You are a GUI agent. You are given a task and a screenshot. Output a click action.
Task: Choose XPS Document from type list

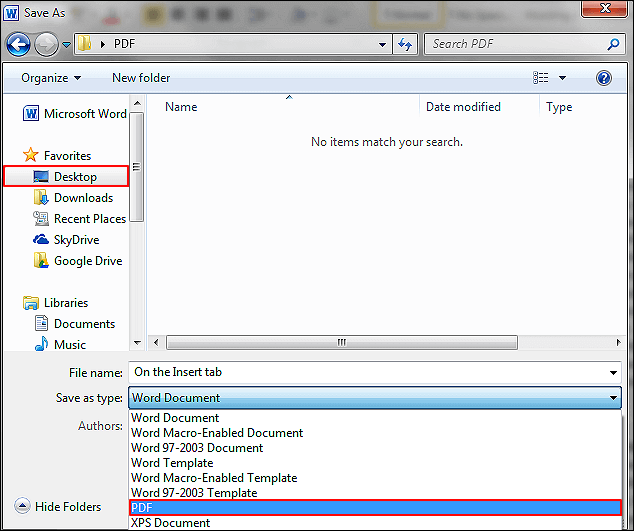171,523
